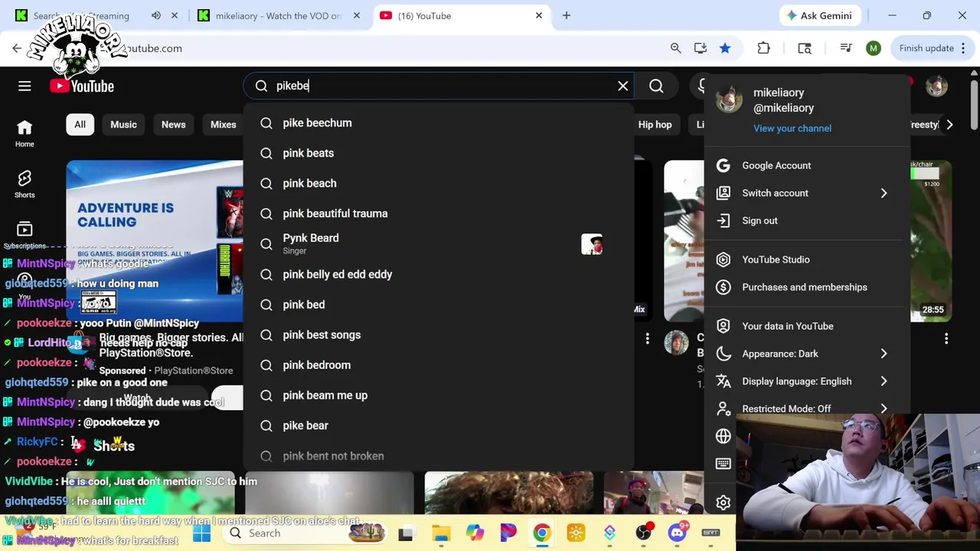Close the (16) YouTube tab

538,15
